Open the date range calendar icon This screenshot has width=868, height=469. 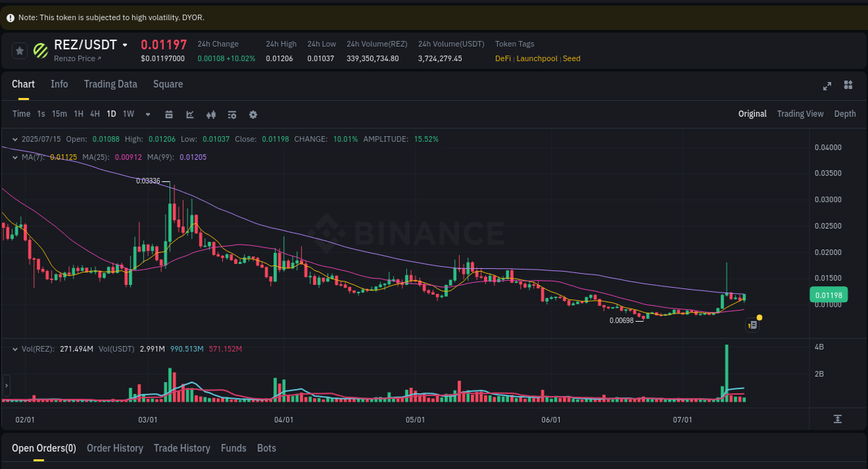pos(169,114)
